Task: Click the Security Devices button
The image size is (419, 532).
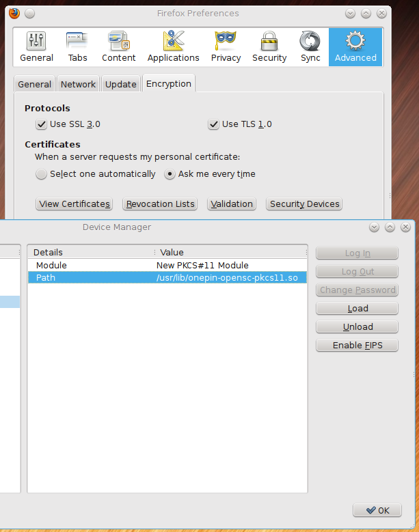Action: point(304,204)
